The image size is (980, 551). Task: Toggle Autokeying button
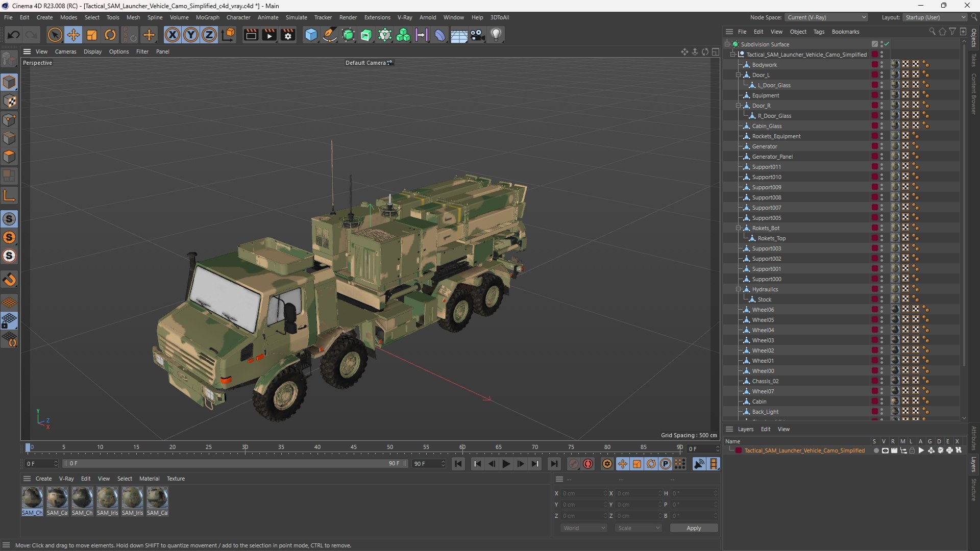click(588, 464)
